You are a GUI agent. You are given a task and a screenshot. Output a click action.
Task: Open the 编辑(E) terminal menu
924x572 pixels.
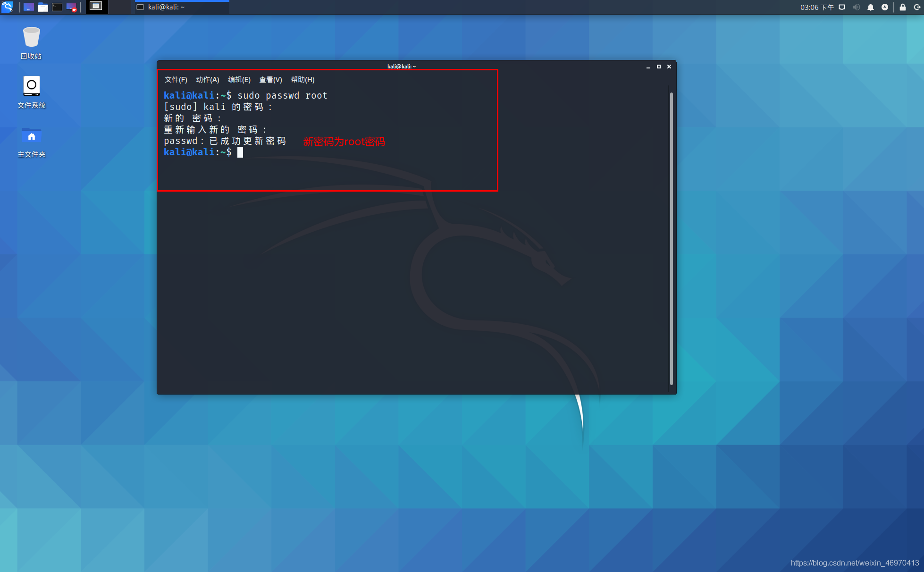click(239, 80)
